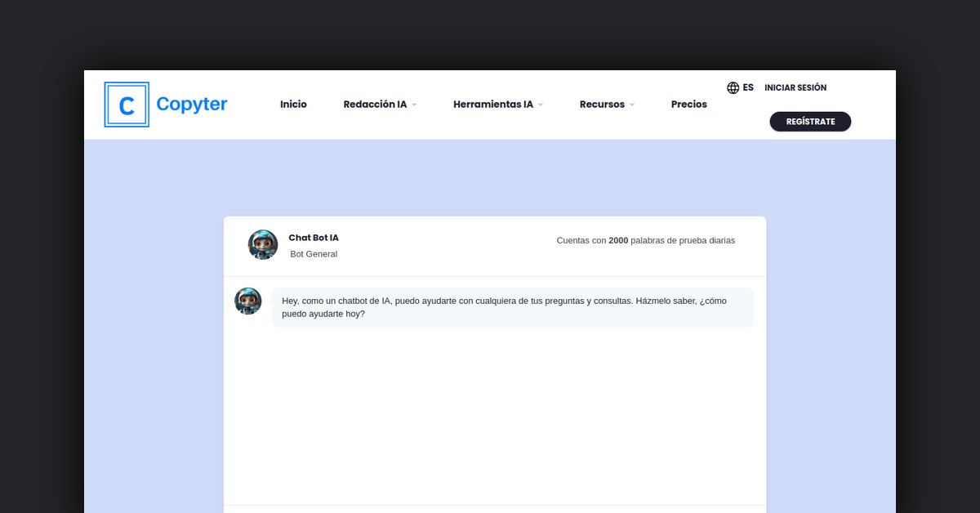The height and width of the screenshot is (513, 980).
Task: Go to the Inicio page
Action: pyautogui.click(x=293, y=105)
